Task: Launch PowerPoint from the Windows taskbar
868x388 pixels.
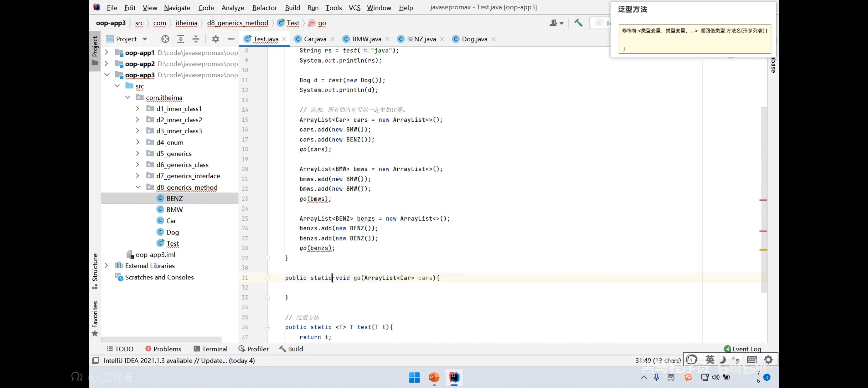Action: [x=434, y=377]
